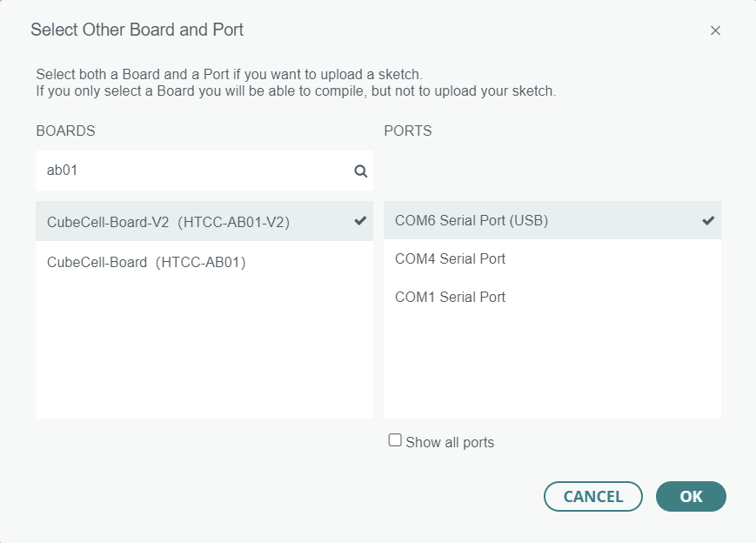Image resolution: width=756 pixels, height=543 pixels.
Task: Choose CubeCell-Board (HTCC-AB01) from the list
Action: tap(146, 262)
